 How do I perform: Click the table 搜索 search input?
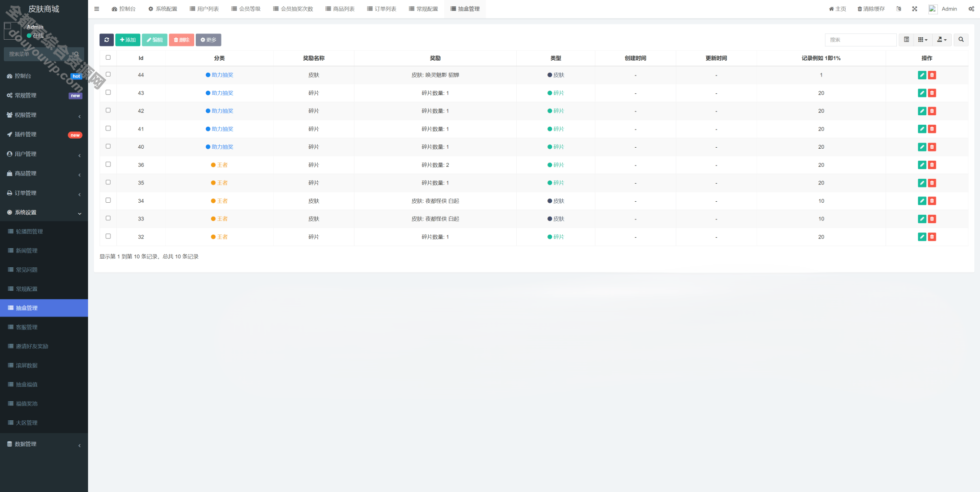[860, 40]
